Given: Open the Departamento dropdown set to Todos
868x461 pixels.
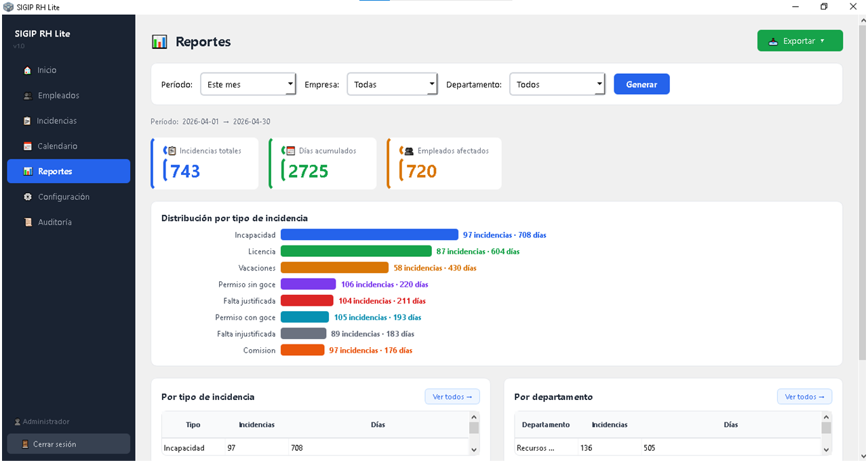Looking at the screenshot, I should 557,85.
